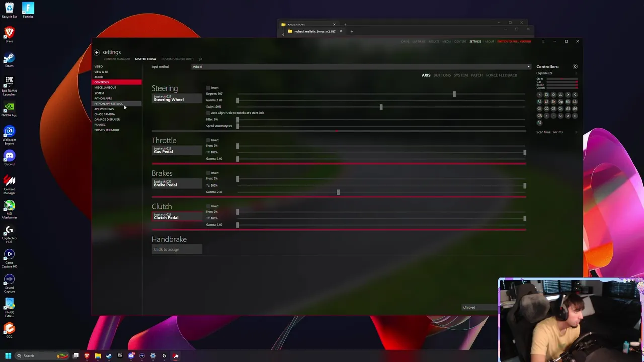The image size is (644, 362).
Task: Click the Steering Wheel axis assignment box
Action: [x=177, y=98]
